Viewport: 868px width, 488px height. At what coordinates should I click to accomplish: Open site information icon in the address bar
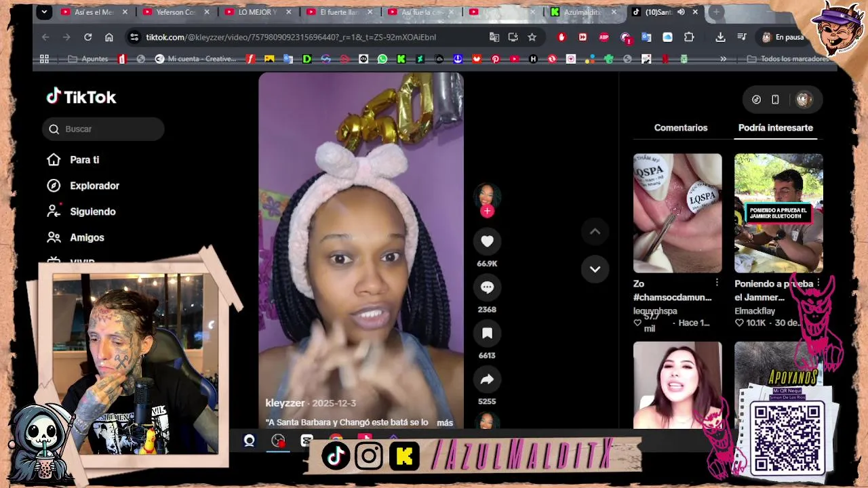point(134,37)
